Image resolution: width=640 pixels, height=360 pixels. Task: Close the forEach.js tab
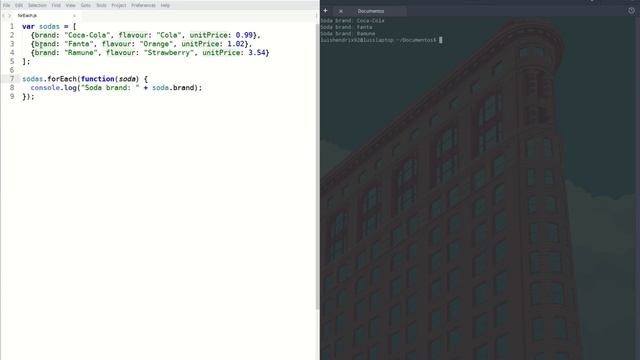click(x=74, y=16)
